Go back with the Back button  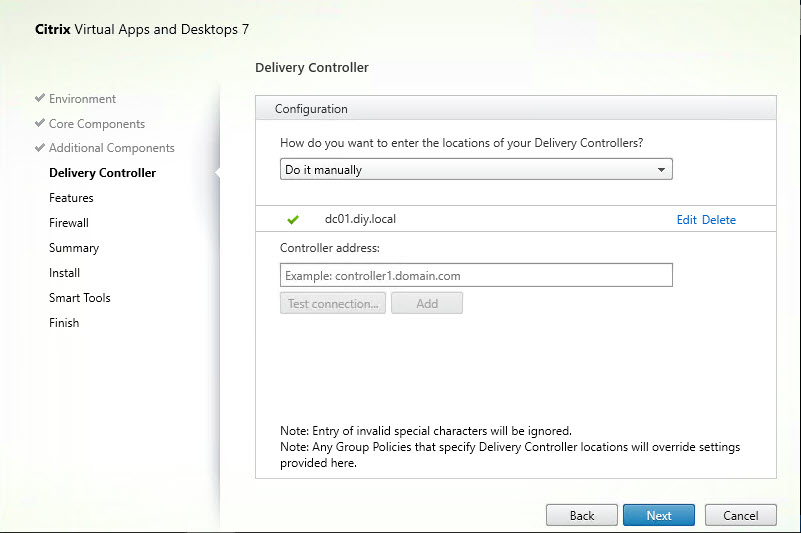click(582, 516)
